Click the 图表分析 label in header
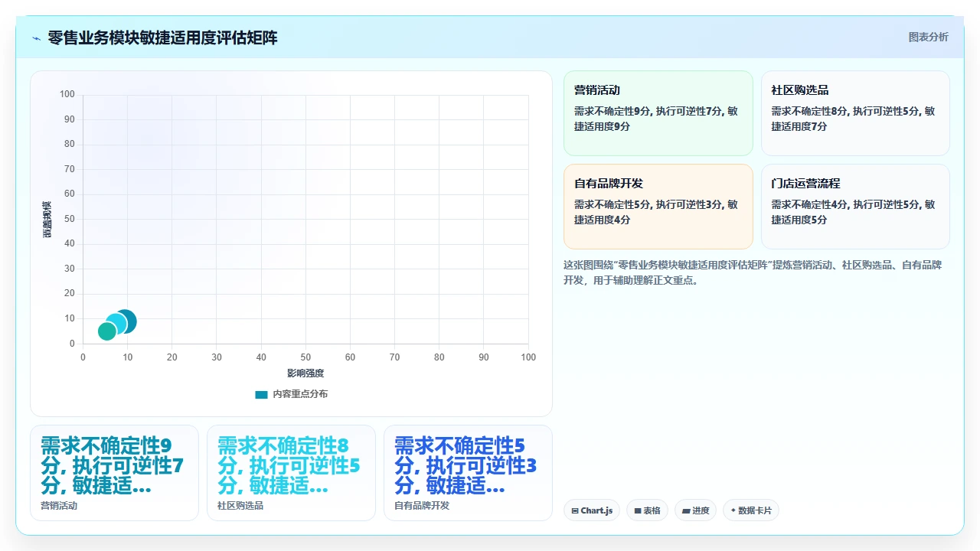The image size is (980, 551). click(928, 37)
